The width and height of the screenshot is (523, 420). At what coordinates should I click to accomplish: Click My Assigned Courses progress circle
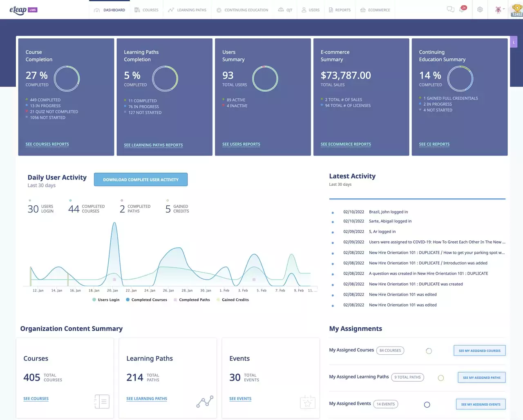[429, 351]
